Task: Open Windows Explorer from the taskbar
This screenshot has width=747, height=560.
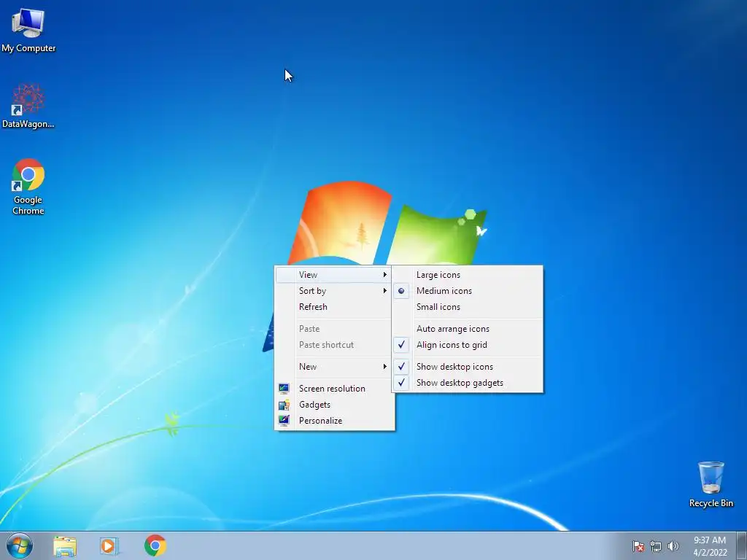Action: (65, 546)
